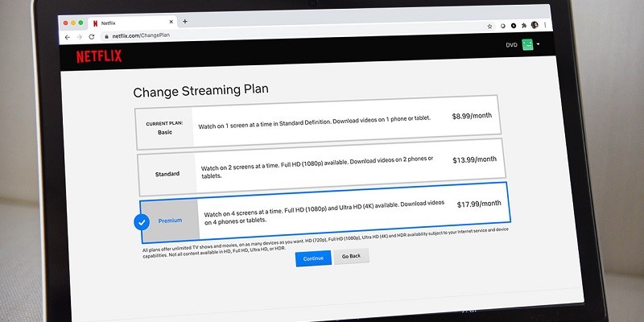Open the DVD link in header
The image size is (644, 322).
(x=511, y=45)
